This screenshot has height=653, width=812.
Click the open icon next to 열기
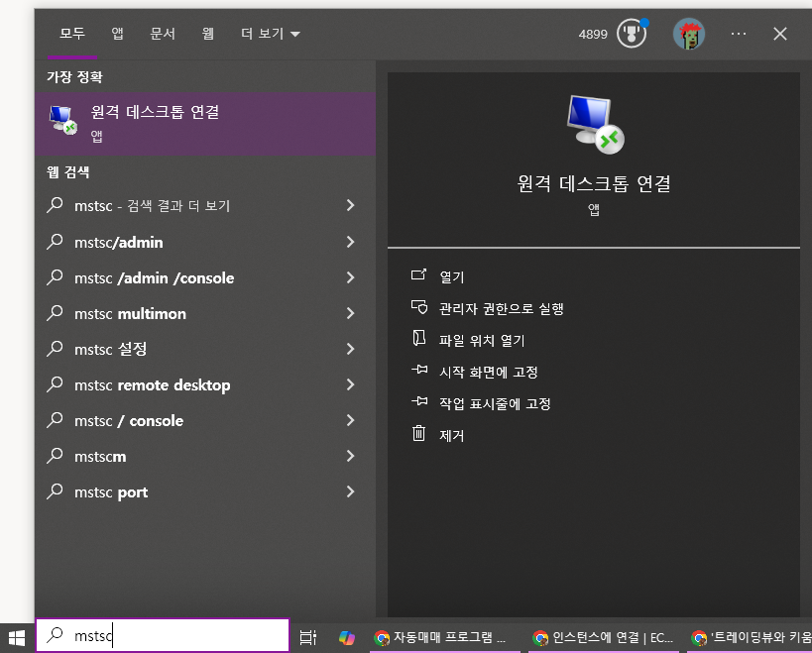418,274
